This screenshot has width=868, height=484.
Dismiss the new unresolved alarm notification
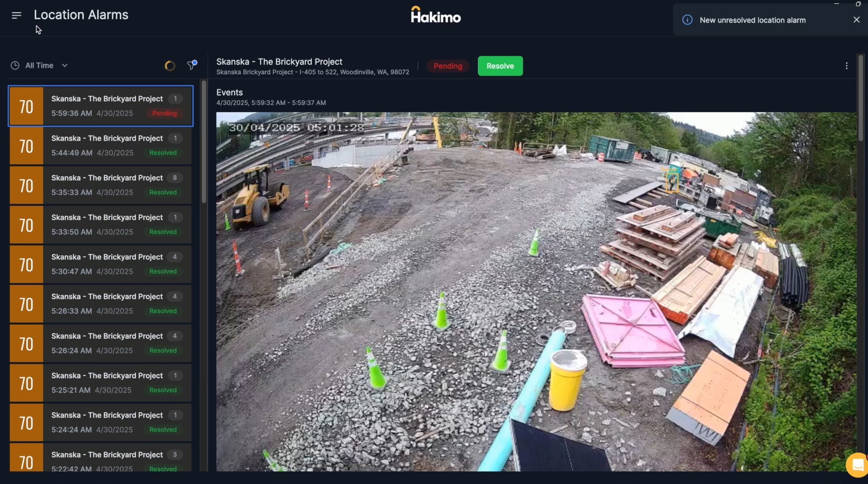(857, 20)
